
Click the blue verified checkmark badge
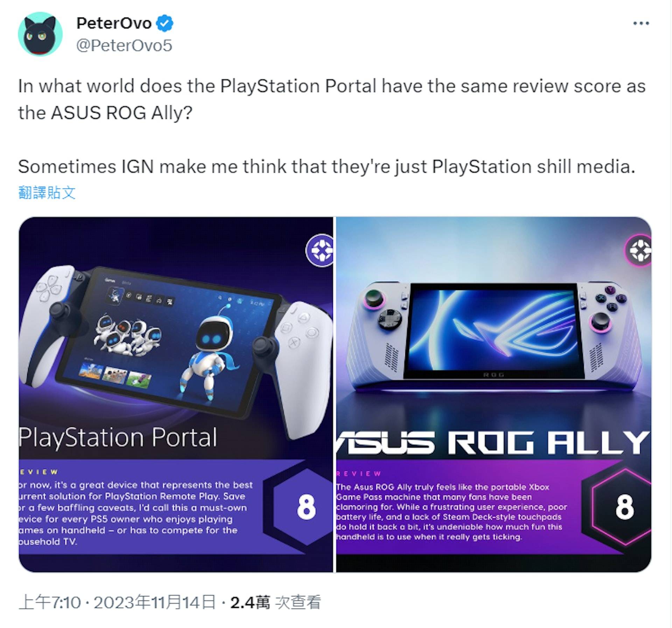pyautogui.click(x=164, y=22)
